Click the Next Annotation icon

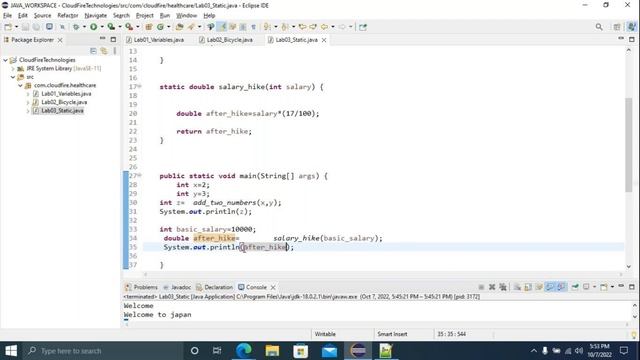click(x=267, y=27)
